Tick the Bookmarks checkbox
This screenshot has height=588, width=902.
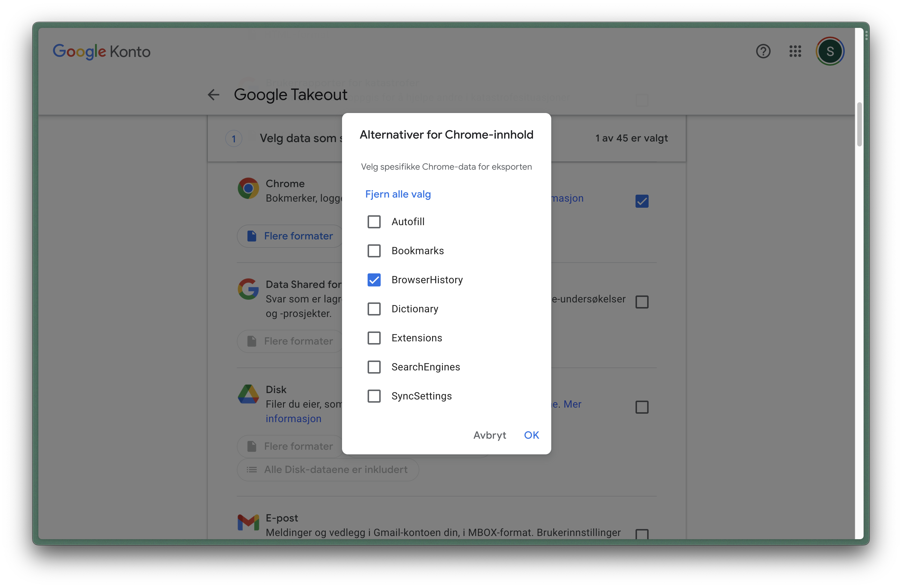pos(374,251)
